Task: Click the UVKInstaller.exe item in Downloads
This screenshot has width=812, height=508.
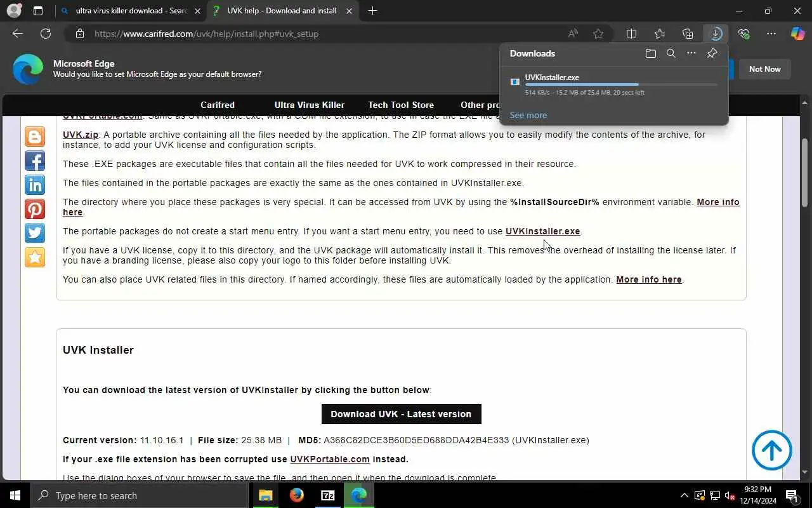Action: point(614,84)
